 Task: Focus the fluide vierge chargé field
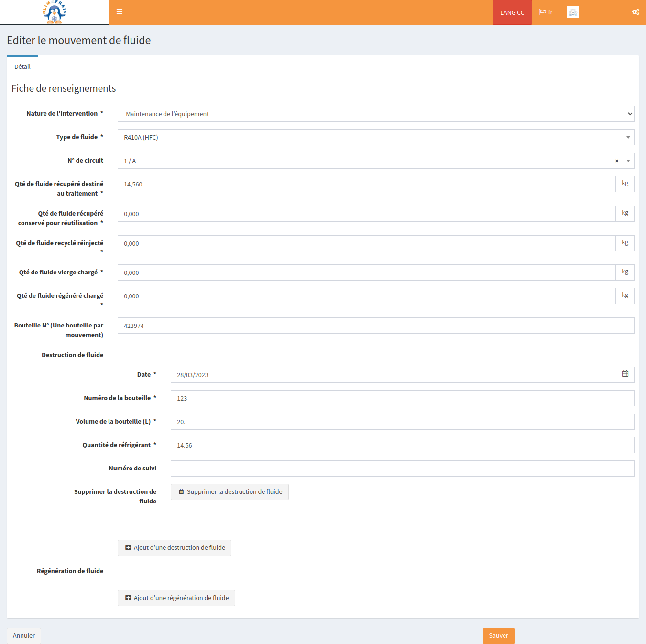tap(366, 273)
